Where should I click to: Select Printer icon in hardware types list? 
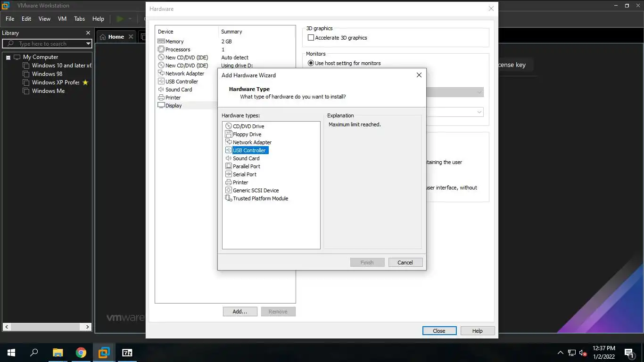(229, 182)
